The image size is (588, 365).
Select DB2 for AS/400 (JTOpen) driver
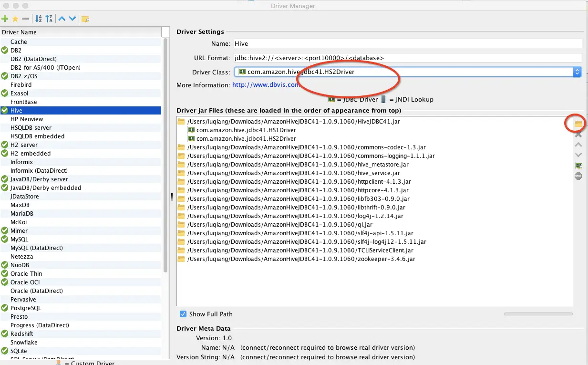pos(81,67)
